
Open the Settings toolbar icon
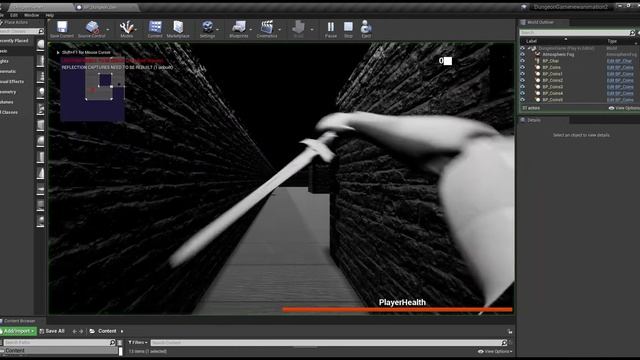tap(207, 29)
